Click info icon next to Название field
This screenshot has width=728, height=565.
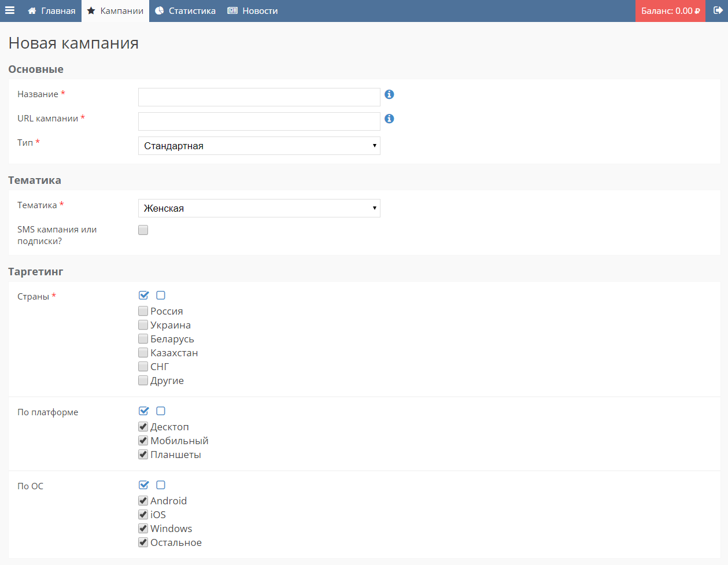pyautogui.click(x=389, y=94)
